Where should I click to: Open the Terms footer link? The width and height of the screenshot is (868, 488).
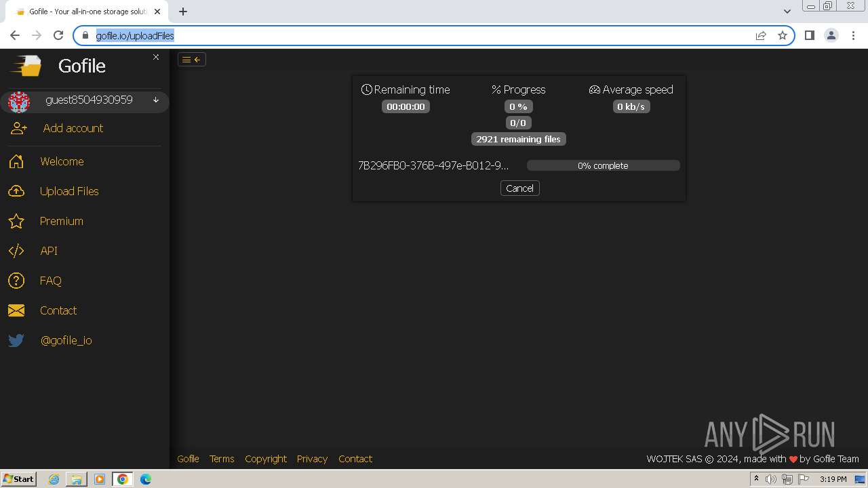click(222, 459)
